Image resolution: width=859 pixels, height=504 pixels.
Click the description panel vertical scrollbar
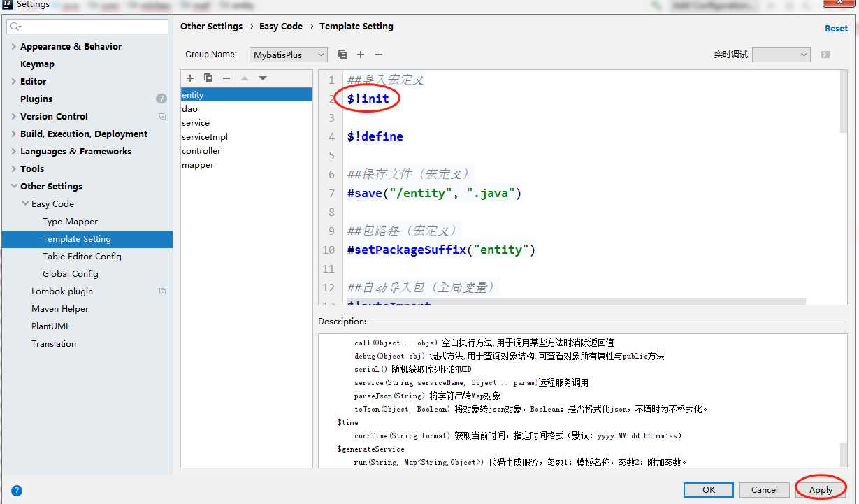tap(843, 454)
